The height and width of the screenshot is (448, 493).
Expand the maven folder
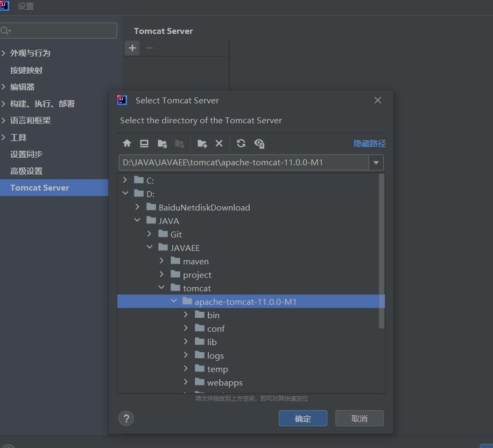(x=161, y=261)
